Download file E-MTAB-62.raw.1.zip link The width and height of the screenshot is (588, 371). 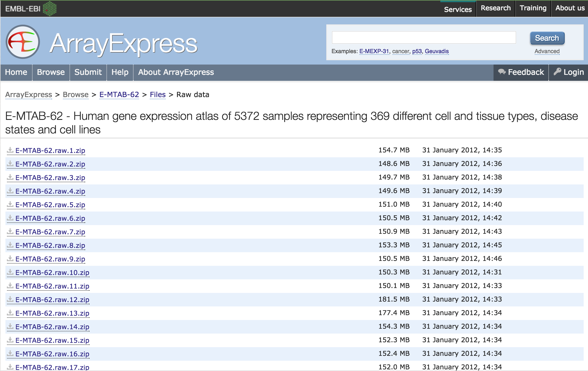(x=50, y=151)
